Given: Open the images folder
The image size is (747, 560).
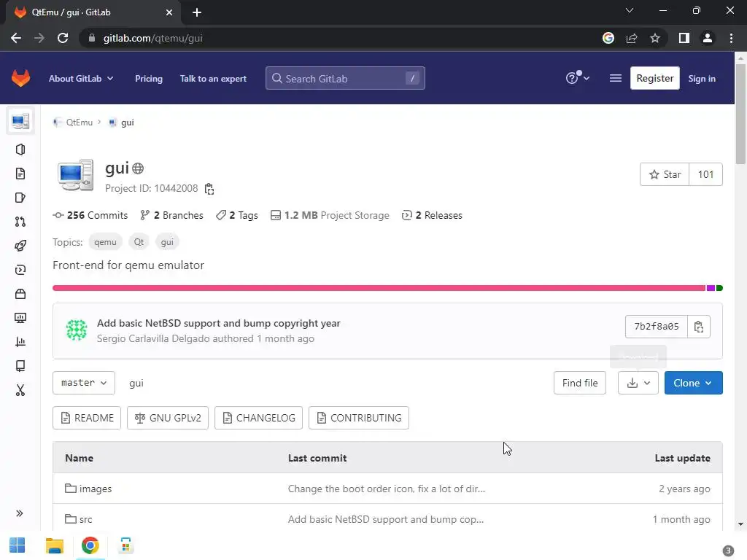Looking at the screenshot, I should 96,489.
